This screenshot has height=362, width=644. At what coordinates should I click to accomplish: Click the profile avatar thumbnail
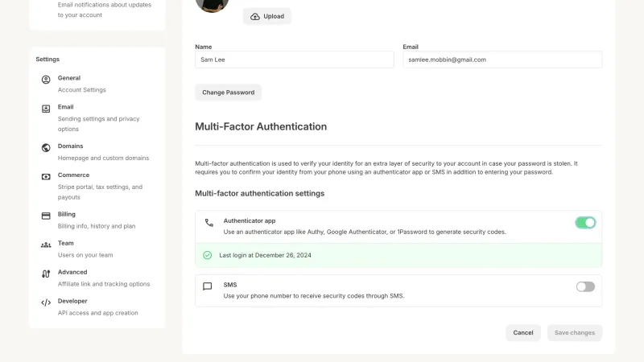(212, 4)
